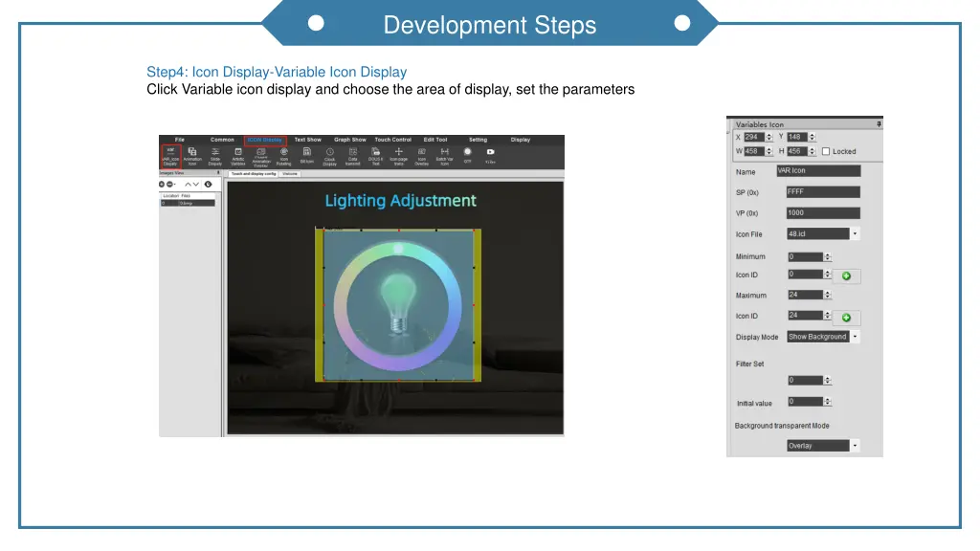
Task: Select the Artistic Variables tool
Action: point(237,155)
